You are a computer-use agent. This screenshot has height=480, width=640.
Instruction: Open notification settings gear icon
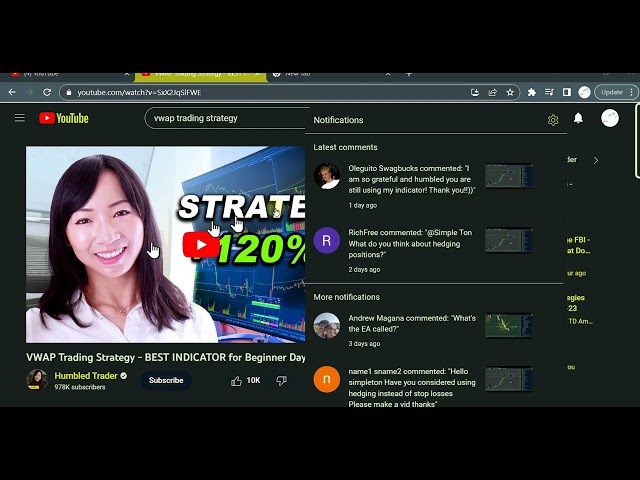(x=553, y=120)
